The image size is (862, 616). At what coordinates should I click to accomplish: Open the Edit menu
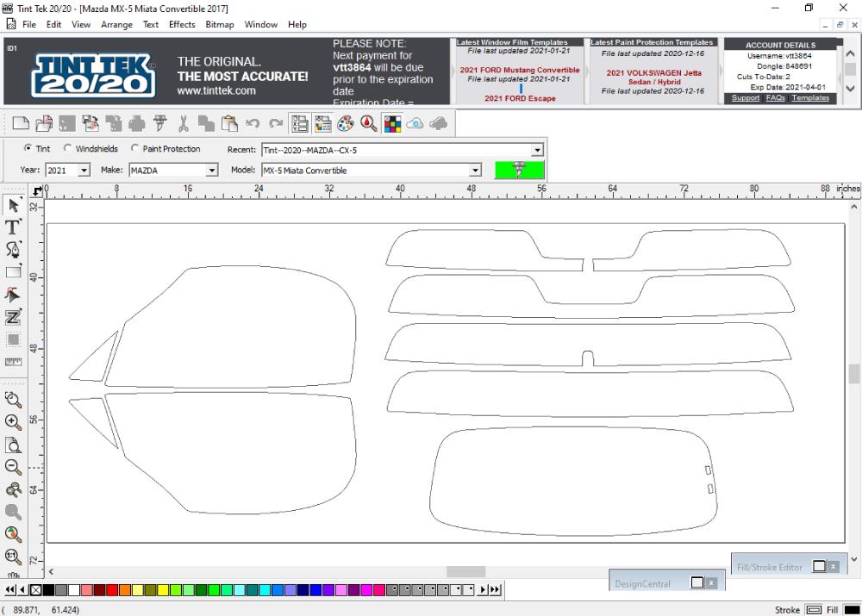53,24
